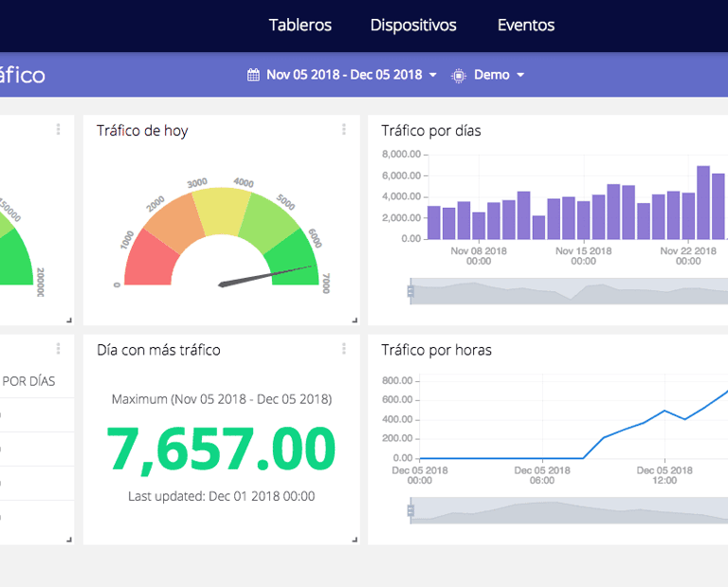
Task: Click the device chip icon beside Demo
Action: [458, 75]
